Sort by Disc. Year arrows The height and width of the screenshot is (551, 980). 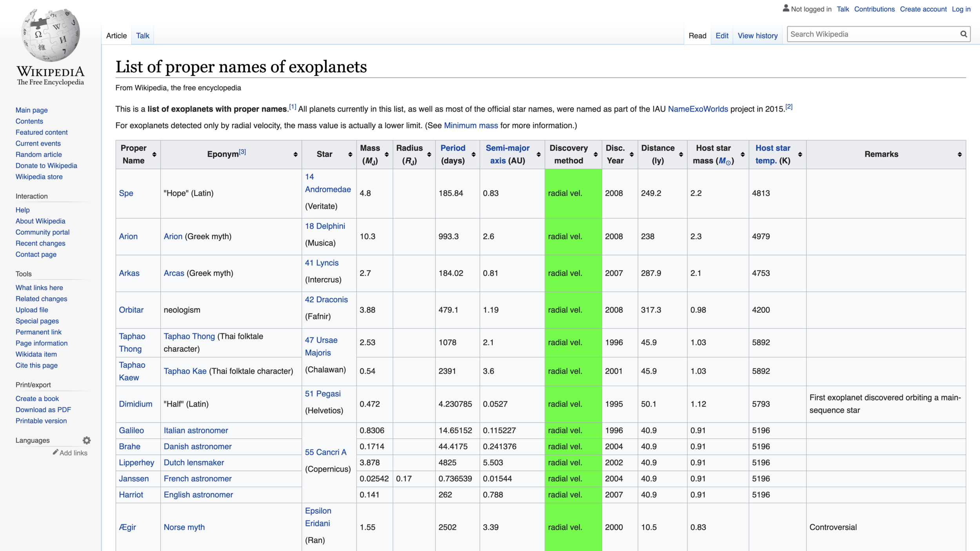[632, 154]
